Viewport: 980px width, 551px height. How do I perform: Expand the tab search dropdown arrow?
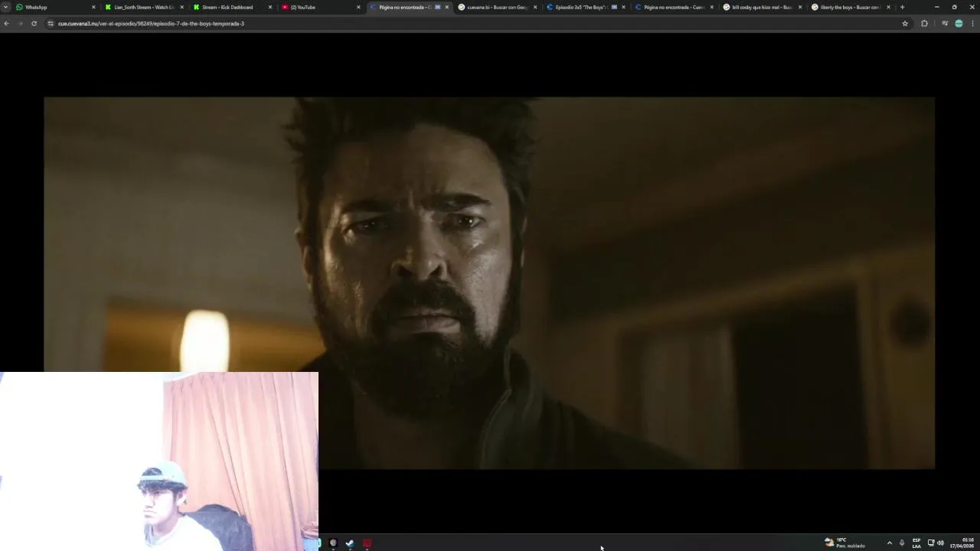(5, 7)
